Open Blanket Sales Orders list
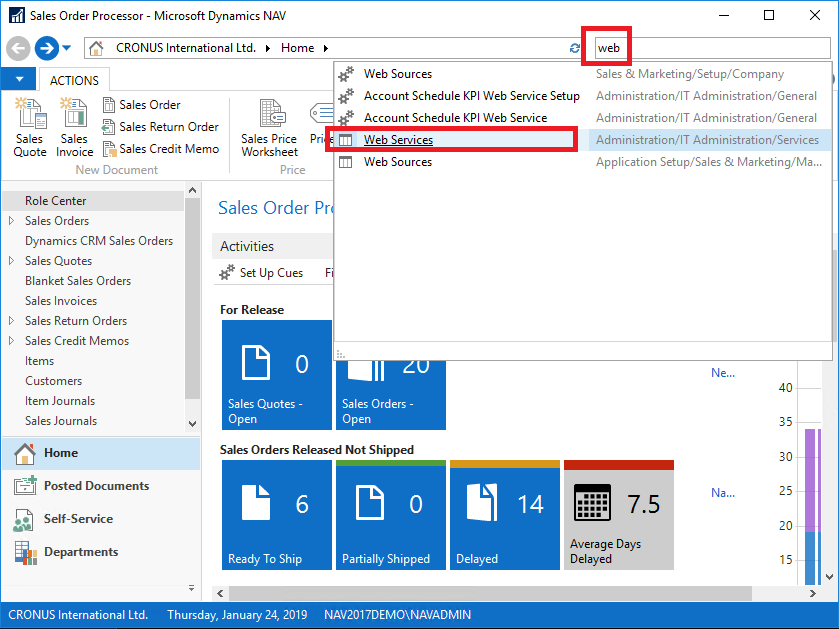 click(78, 281)
